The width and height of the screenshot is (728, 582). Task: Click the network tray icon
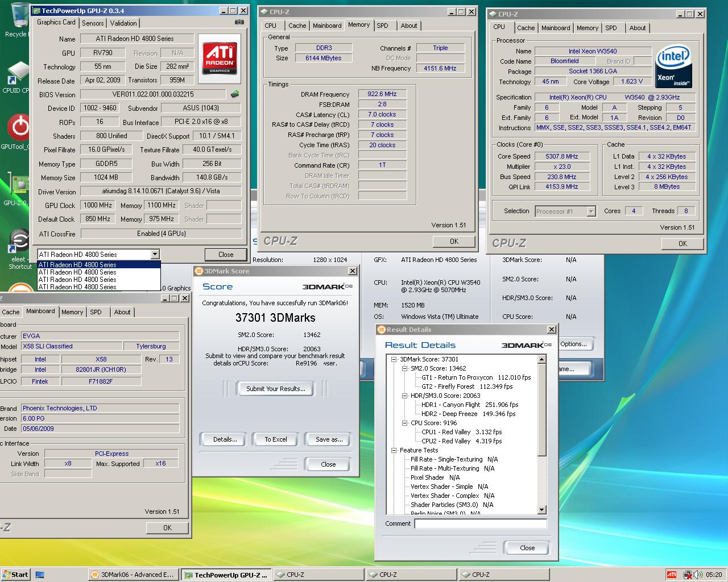(688, 575)
